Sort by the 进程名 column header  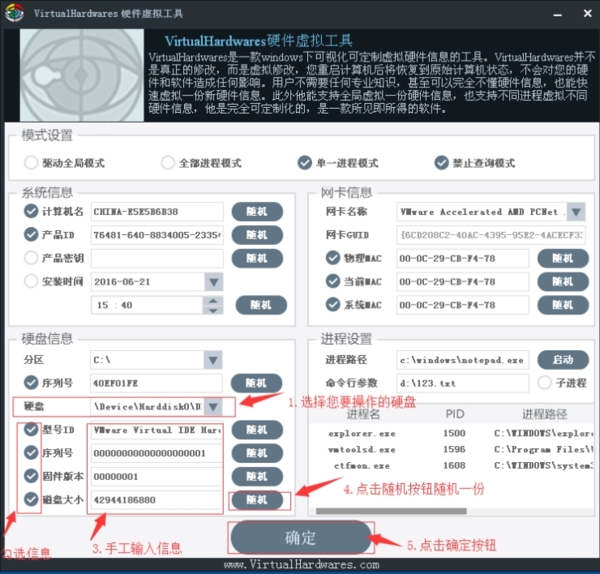(363, 414)
